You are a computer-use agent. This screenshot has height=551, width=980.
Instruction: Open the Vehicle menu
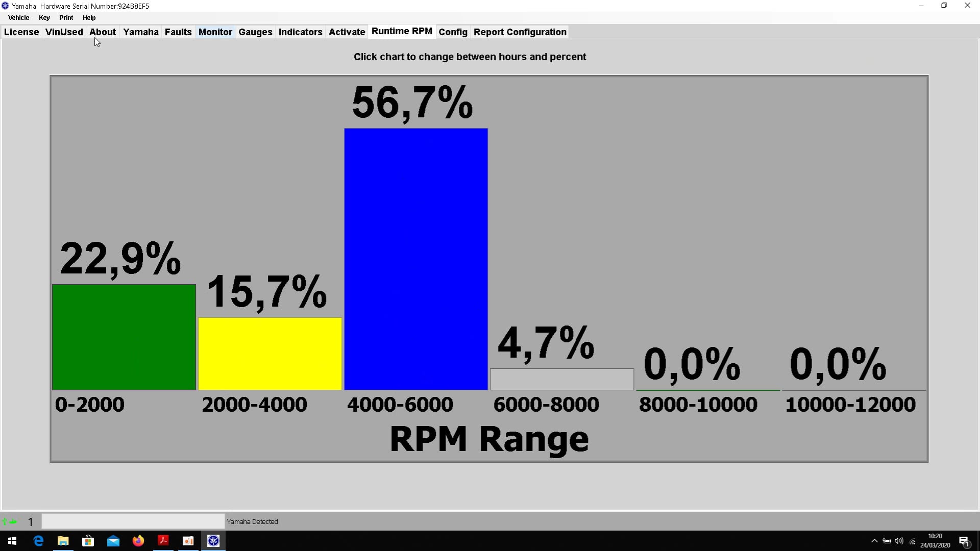[18, 17]
